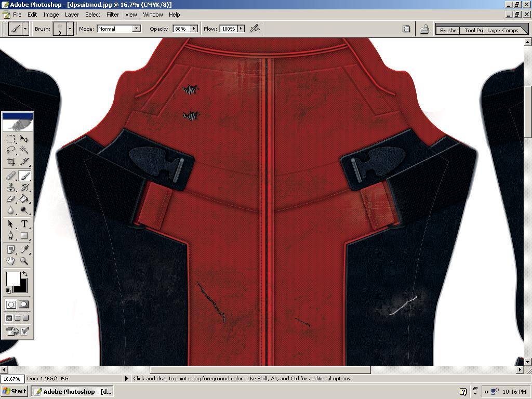
Task: Click the Opacity percentage field
Action: tap(181, 29)
